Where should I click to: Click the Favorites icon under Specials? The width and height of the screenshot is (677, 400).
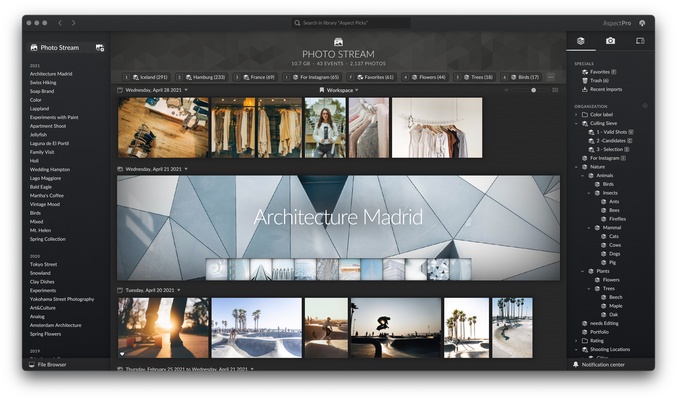pyautogui.click(x=585, y=72)
